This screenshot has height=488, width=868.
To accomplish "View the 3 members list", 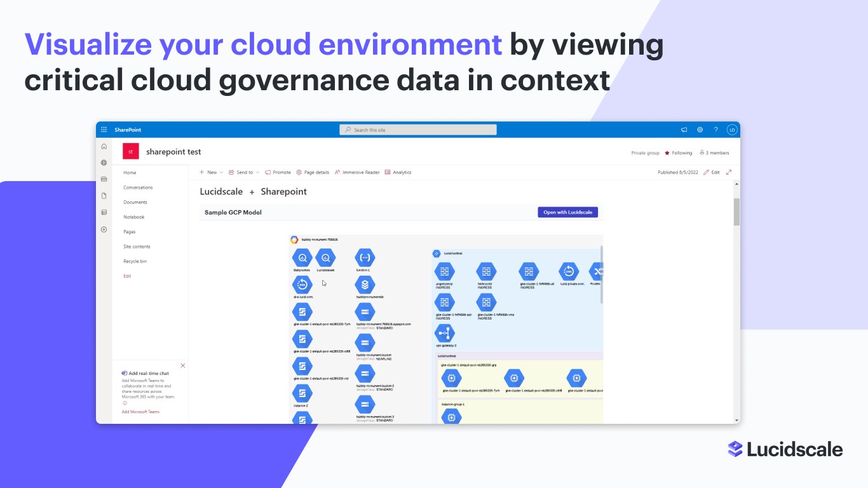I will [x=714, y=153].
